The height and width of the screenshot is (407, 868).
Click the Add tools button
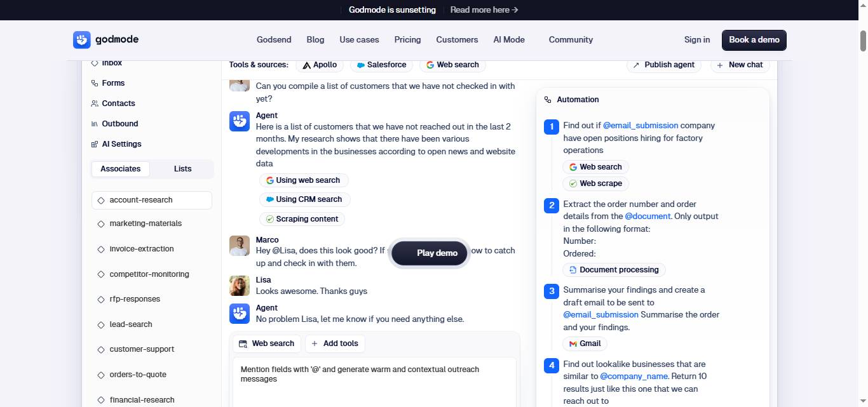click(335, 344)
